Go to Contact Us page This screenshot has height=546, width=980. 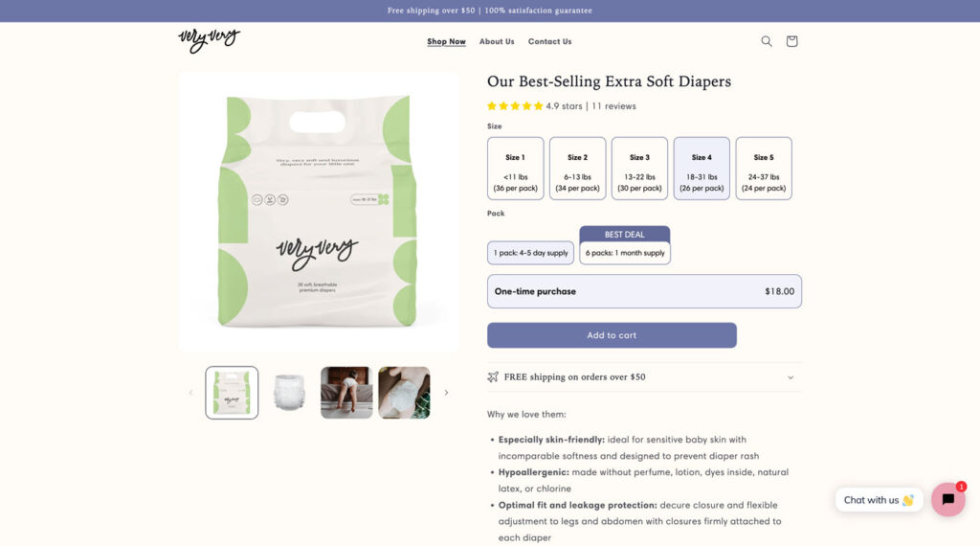point(550,41)
